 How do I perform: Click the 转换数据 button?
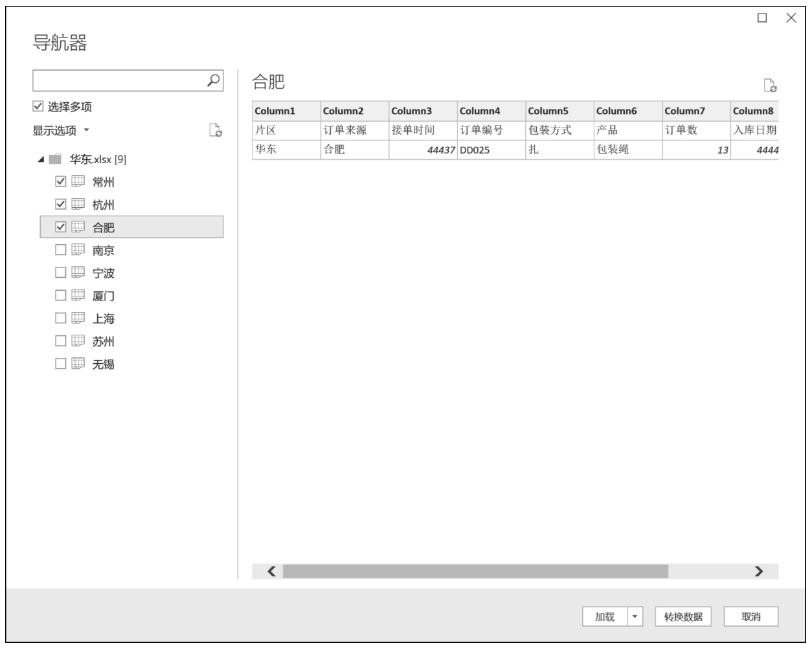point(683,617)
